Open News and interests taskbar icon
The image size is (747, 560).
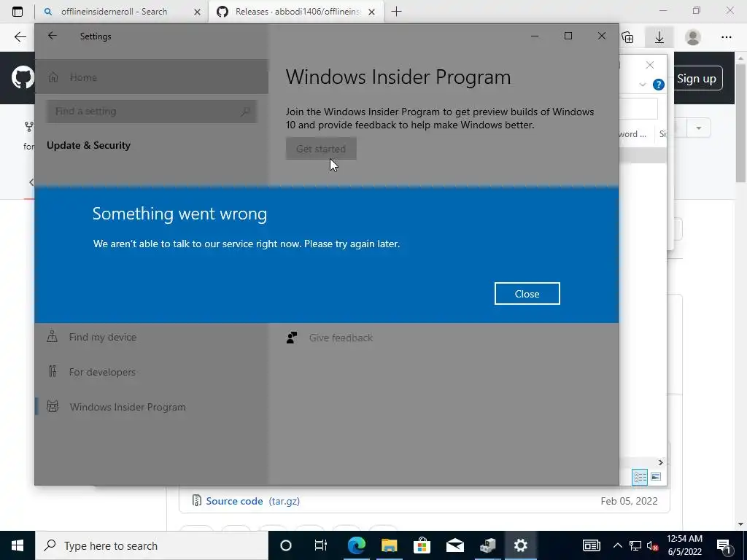point(591,545)
